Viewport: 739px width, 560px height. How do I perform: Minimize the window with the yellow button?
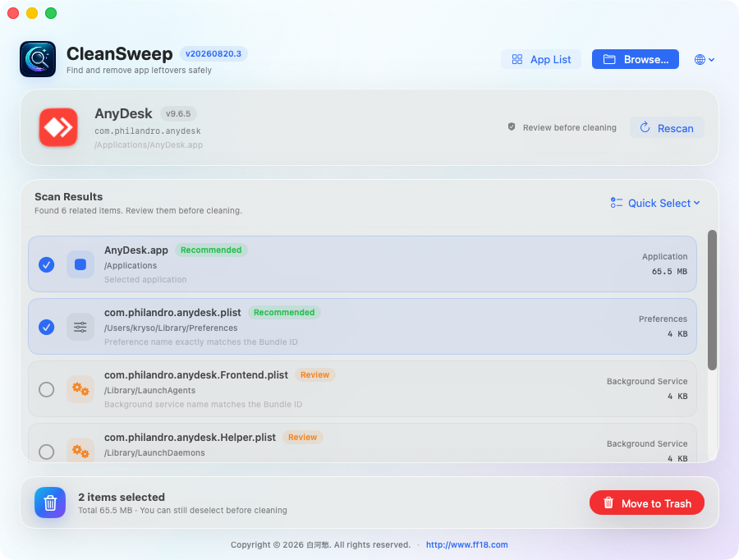[x=32, y=13]
